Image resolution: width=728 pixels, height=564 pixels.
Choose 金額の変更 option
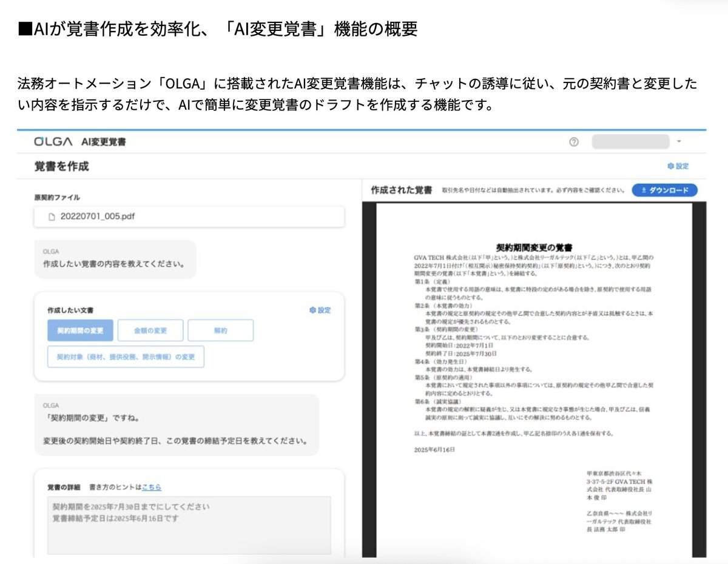coord(150,331)
